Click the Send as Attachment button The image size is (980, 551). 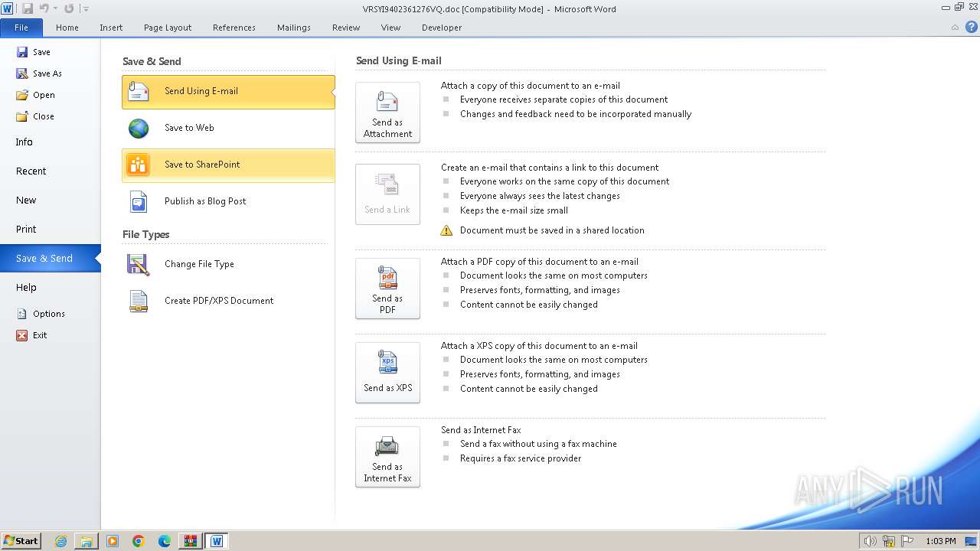(x=387, y=112)
